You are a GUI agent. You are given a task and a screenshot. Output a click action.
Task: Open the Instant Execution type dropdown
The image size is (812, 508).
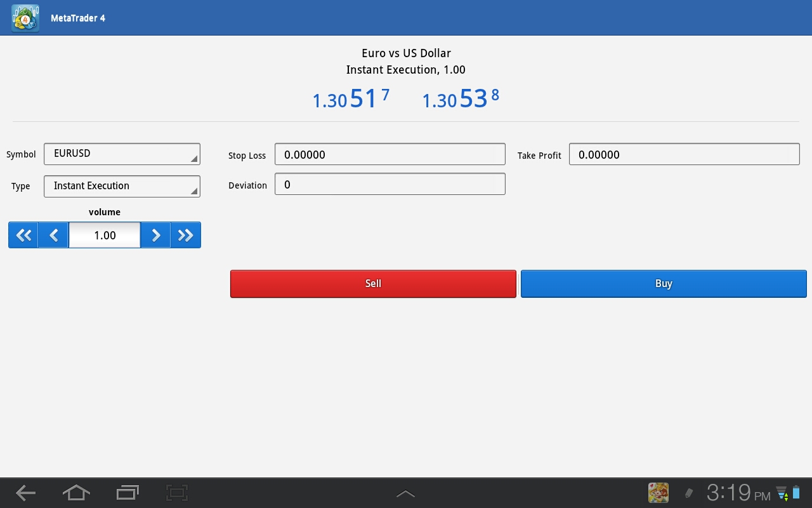point(122,186)
